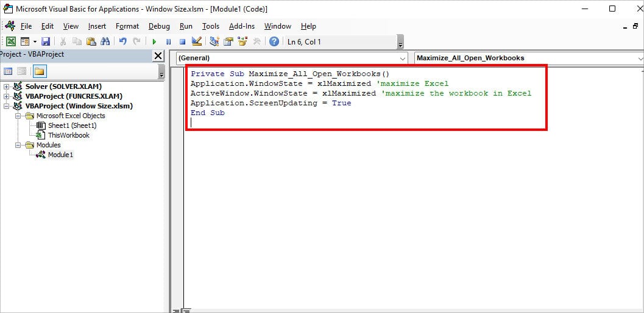Toggle Design Mode icon

[196, 41]
